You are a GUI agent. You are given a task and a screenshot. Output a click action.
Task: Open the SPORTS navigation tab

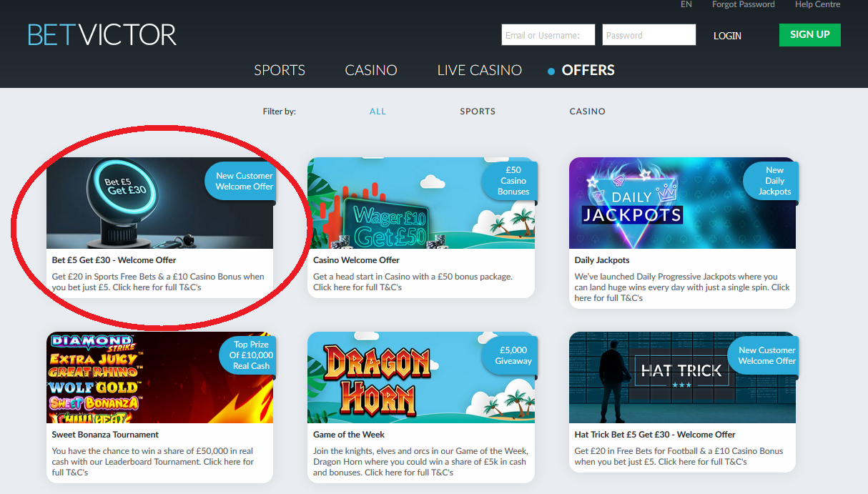click(x=280, y=70)
